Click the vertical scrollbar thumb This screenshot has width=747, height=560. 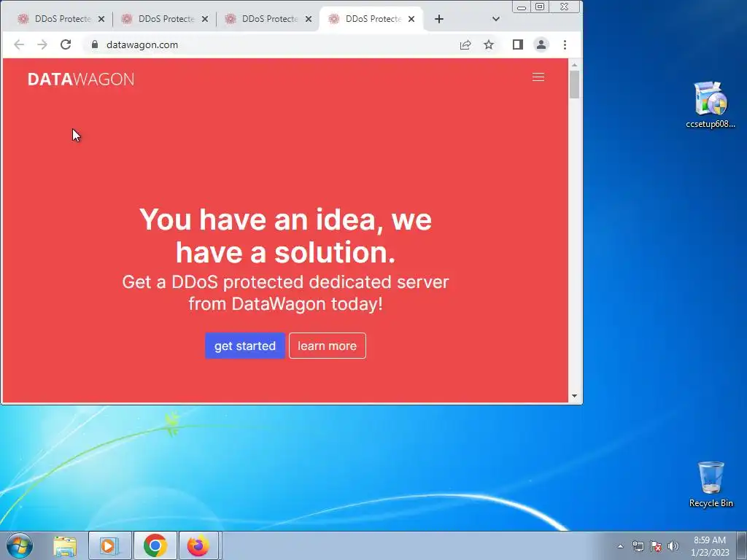575,85
